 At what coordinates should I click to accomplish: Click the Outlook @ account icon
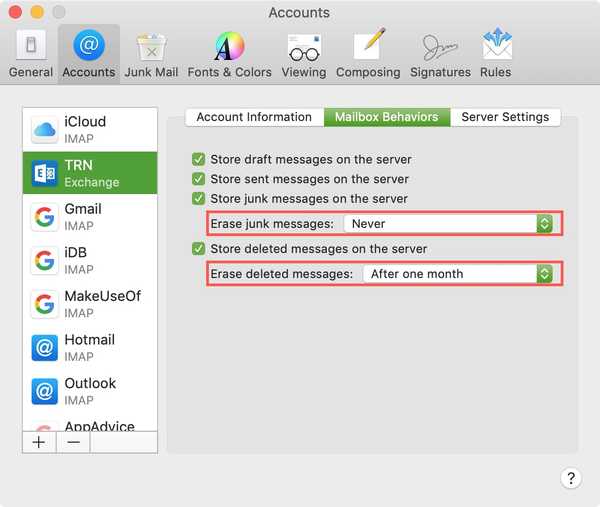45,391
